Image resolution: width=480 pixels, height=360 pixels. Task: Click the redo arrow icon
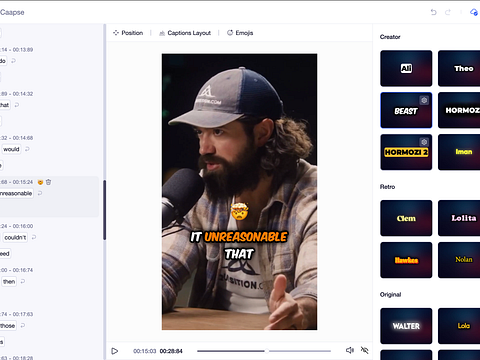448,12
